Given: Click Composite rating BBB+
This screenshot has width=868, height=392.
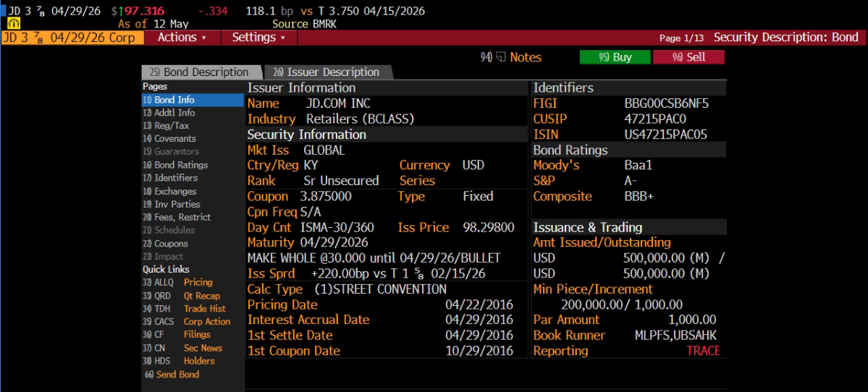Looking at the screenshot, I should point(639,196).
